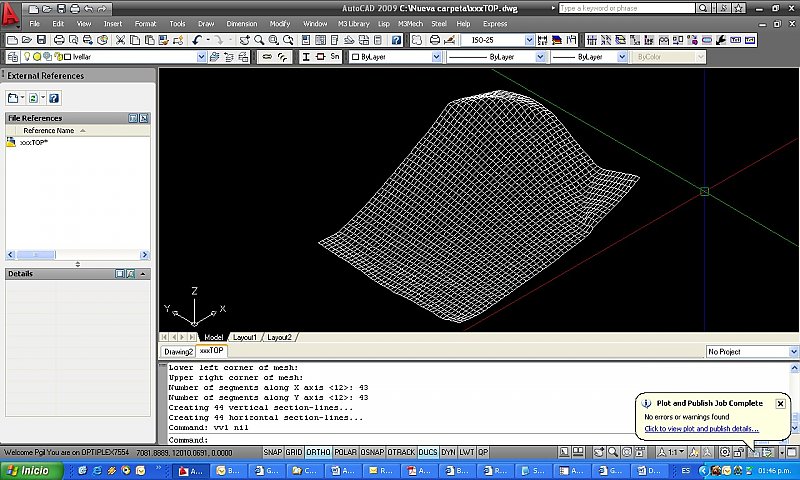The image size is (800, 480).
Task: Click the Cut scissors icon
Action: tap(120, 40)
